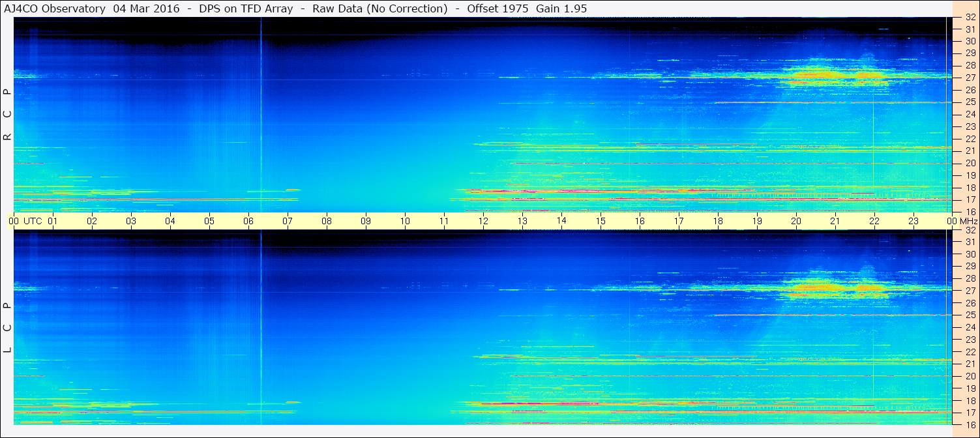The height and width of the screenshot is (438, 980).
Task: Select the 06 hour marker
Action: pos(248,221)
